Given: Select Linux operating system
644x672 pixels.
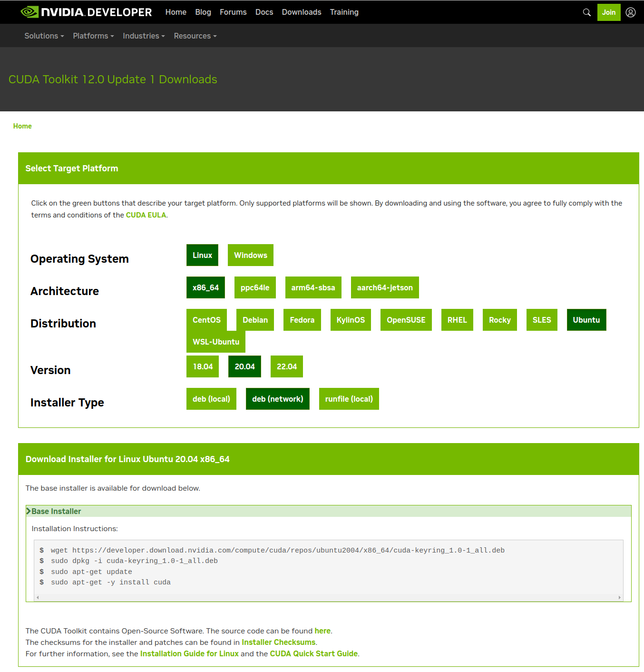Looking at the screenshot, I should pyautogui.click(x=203, y=255).
